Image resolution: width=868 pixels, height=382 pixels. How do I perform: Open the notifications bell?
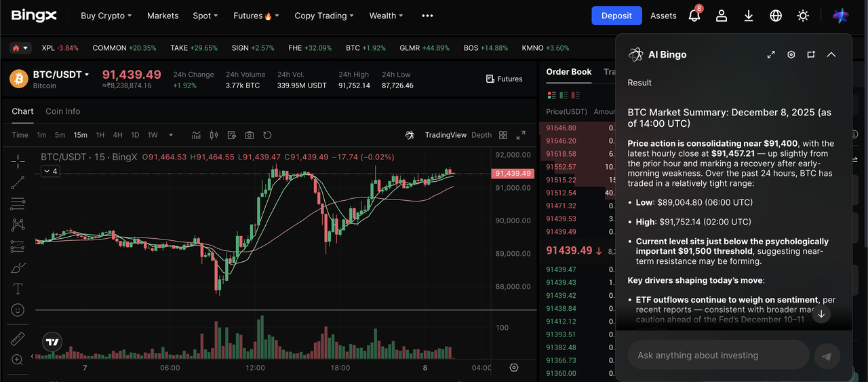tap(694, 16)
